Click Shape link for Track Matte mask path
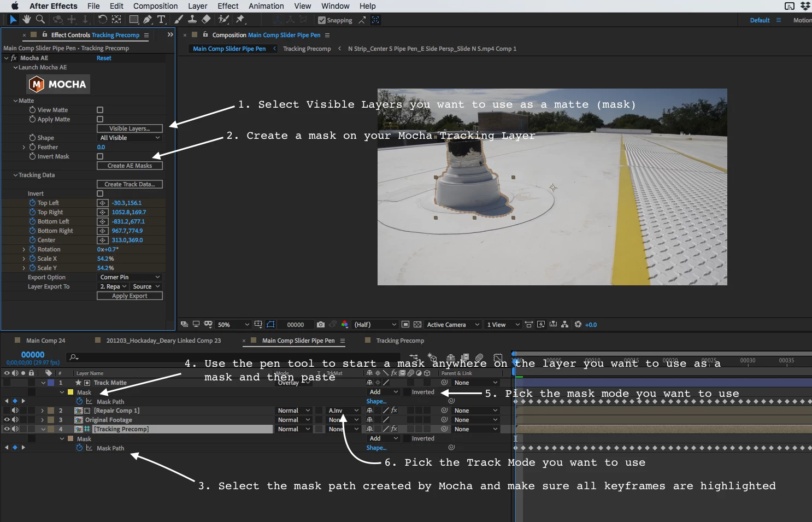The height and width of the screenshot is (522, 812). coord(376,401)
